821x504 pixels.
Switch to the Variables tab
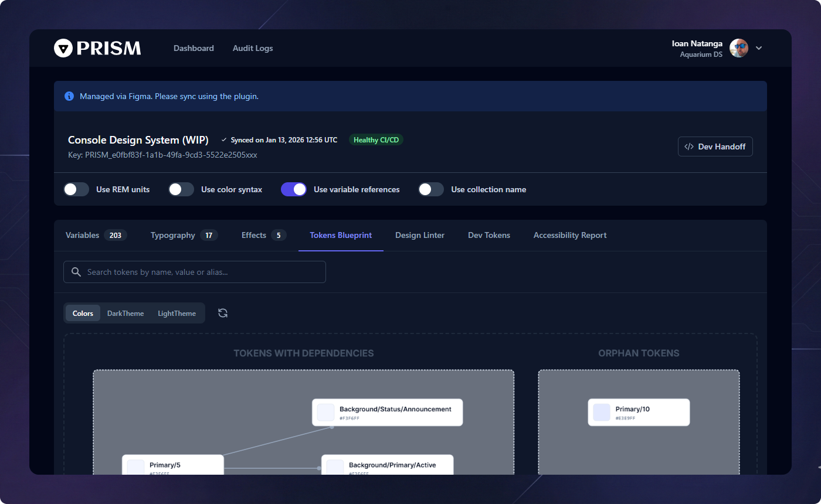[82, 235]
